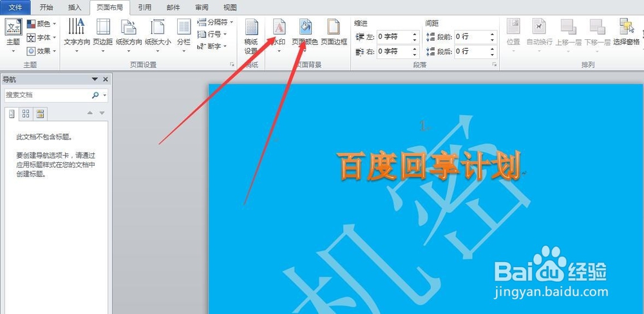Click the search magnifier icon

point(95,95)
